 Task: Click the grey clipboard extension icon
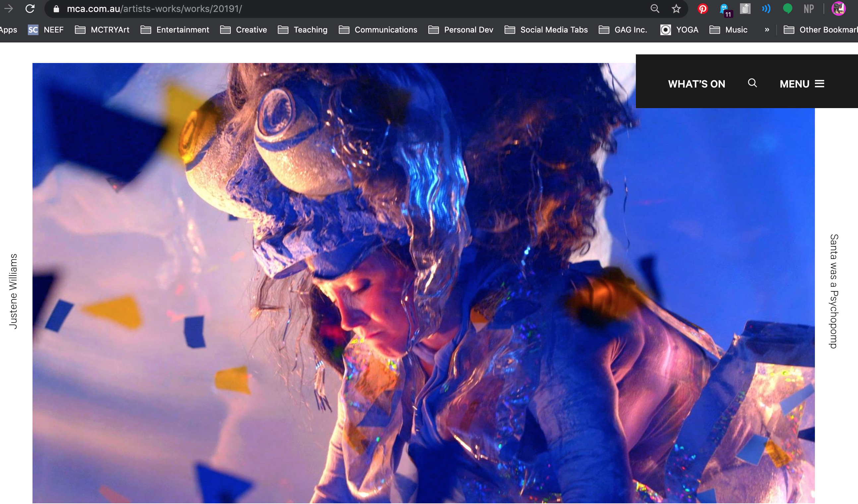tap(745, 9)
